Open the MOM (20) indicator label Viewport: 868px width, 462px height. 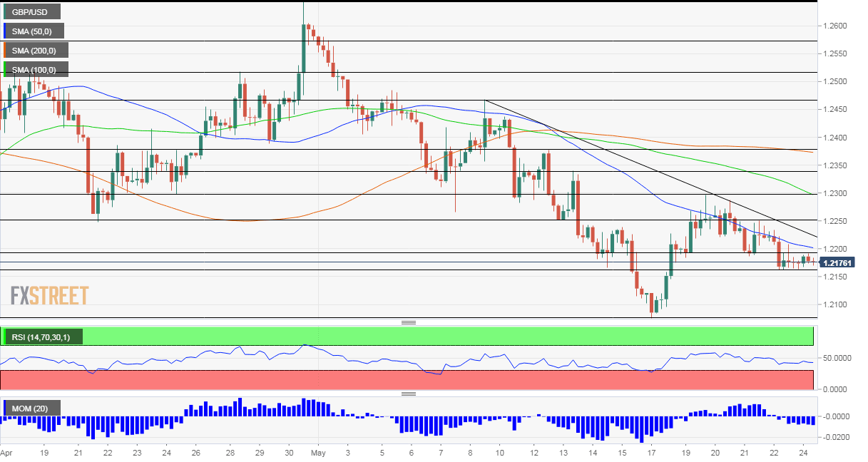[31, 408]
